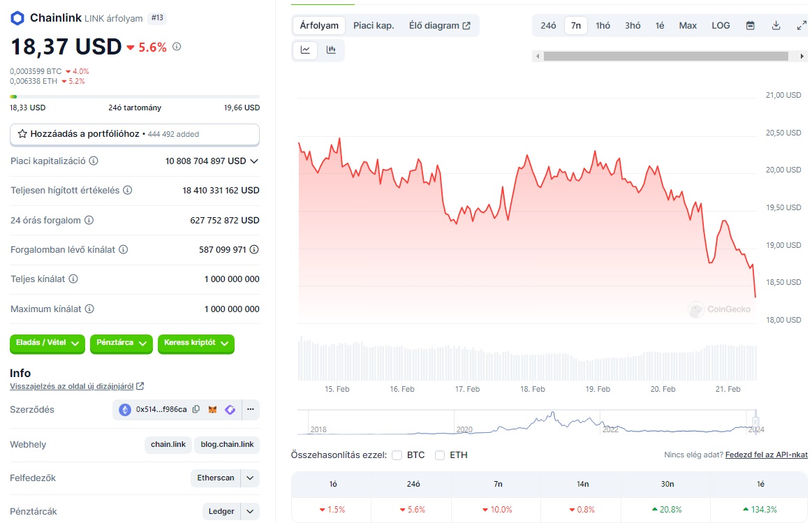Viewport: 812px width, 523px height.
Task: Tick the ETH comparison checkbox
Action: [440, 455]
